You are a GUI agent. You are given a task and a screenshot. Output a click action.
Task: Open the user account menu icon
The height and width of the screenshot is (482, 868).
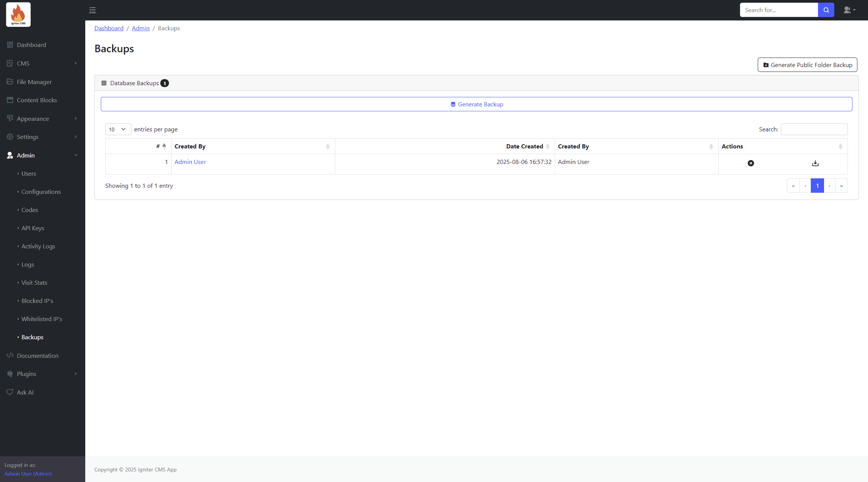tap(849, 10)
